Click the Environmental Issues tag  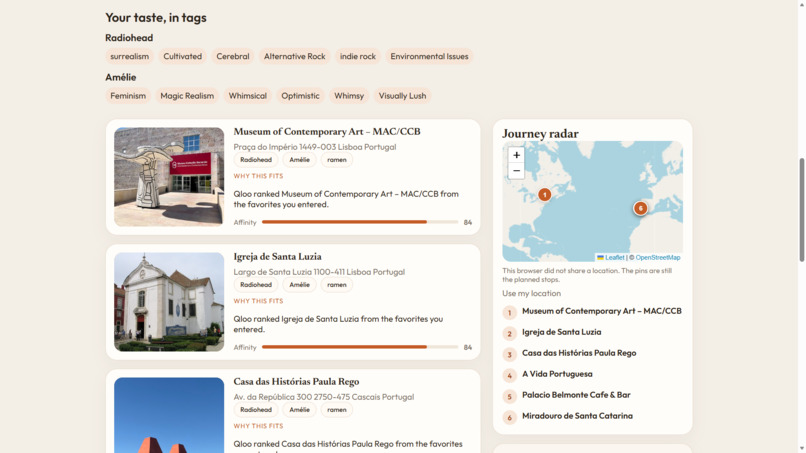[429, 57]
